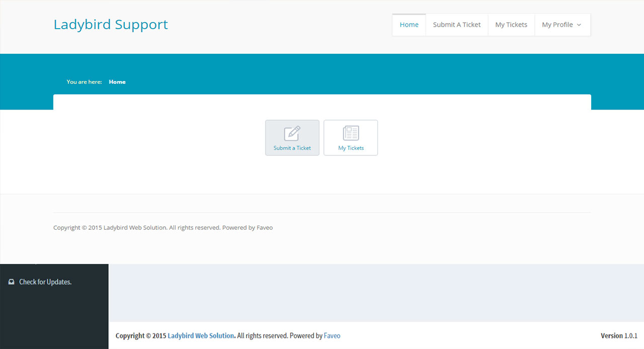Viewport: 644px width, 349px height.
Task: Click the newspaper icon in My Tickets tile
Action: 351,133
